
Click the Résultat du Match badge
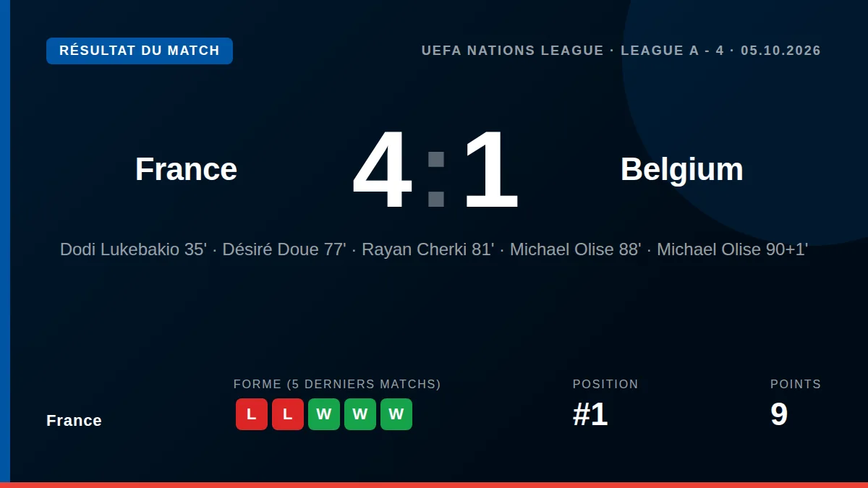tap(140, 51)
